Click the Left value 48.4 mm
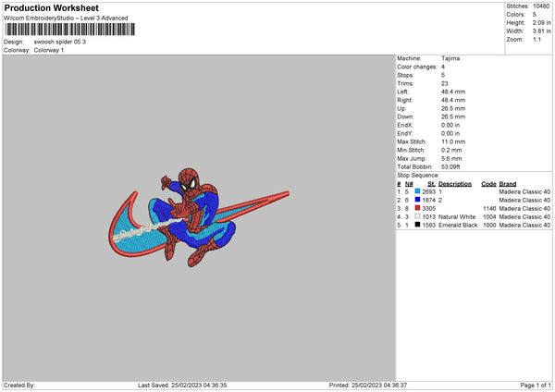Screen dimensions: 555x392 tap(453, 92)
